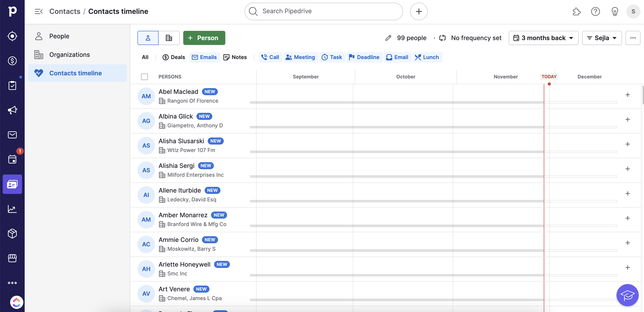Open the Calendar with the notification badge
Screen dimensions: 644x312
(x=12, y=159)
